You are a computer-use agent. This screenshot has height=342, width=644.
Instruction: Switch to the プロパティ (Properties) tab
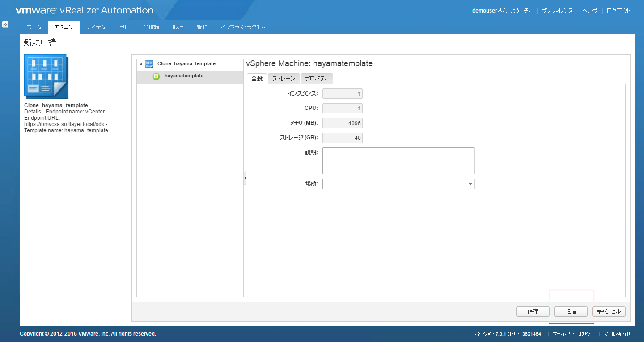point(317,78)
